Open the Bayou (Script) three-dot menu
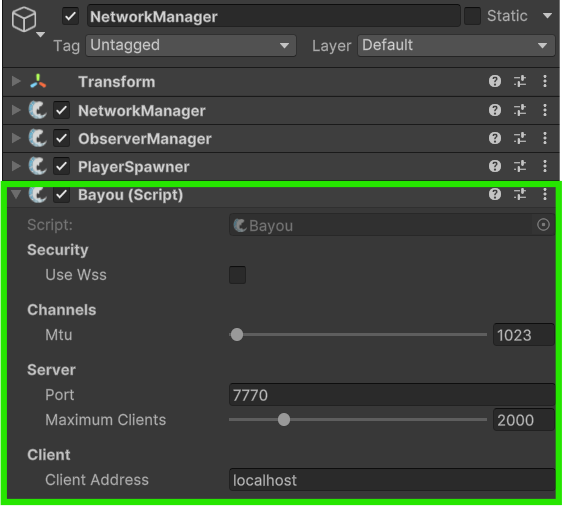 pyautogui.click(x=545, y=194)
